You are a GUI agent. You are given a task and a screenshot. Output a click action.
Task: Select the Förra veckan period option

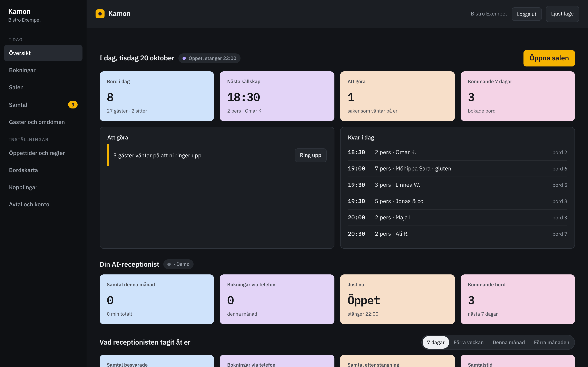coord(468,342)
